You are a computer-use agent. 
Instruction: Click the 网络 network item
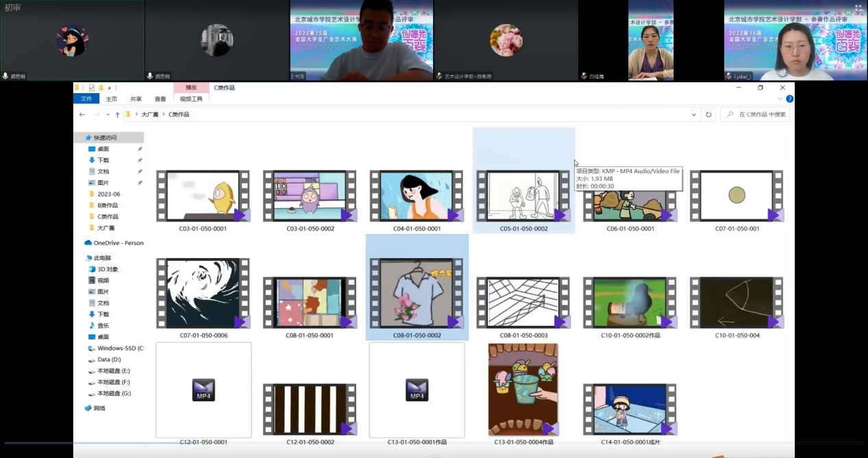pos(99,408)
